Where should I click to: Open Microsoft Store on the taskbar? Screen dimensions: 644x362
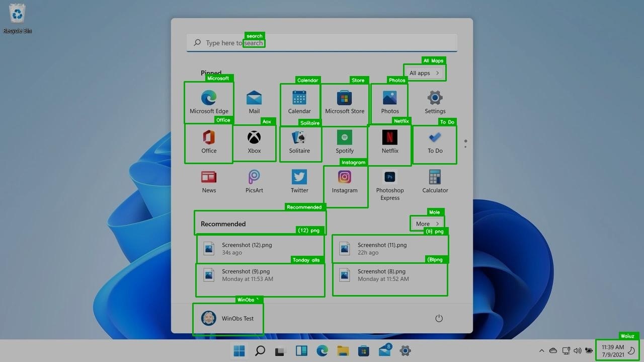tap(364, 351)
